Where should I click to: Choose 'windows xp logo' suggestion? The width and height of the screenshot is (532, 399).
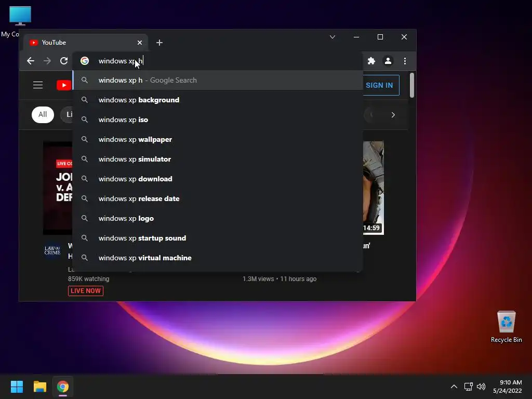click(x=218, y=218)
